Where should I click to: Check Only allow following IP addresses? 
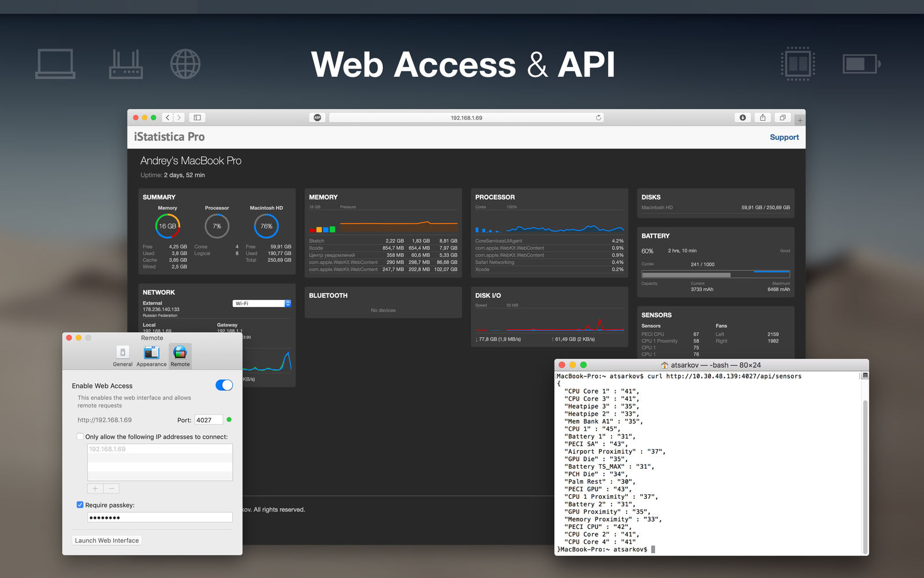click(80, 436)
